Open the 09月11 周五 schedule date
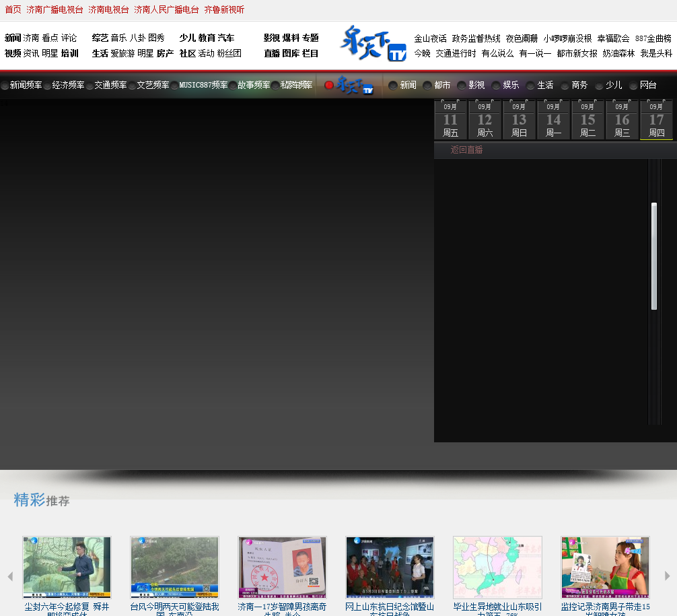The width and height of the screenshot is (677, 616). click(x=450, y=120)
